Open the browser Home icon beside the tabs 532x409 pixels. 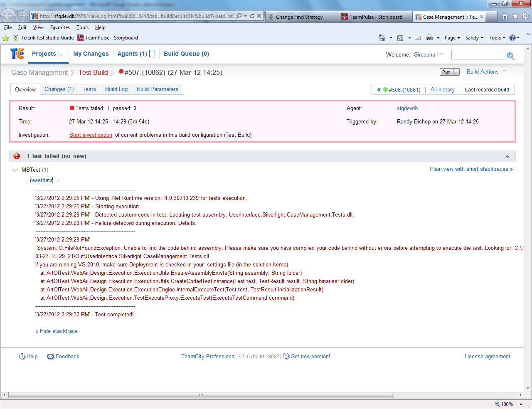click(x=505, y=16)
